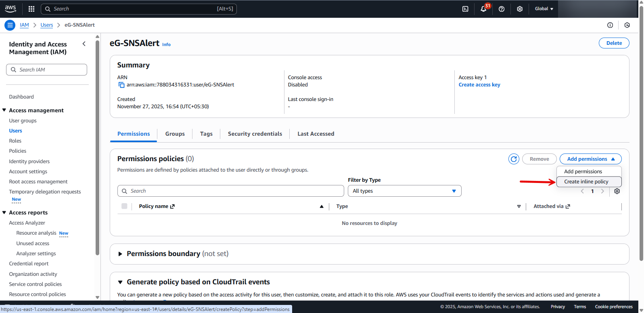This screenshot has height=313, width=644.
Task: Open the Global region selector
Action: [x=544, y=9]
